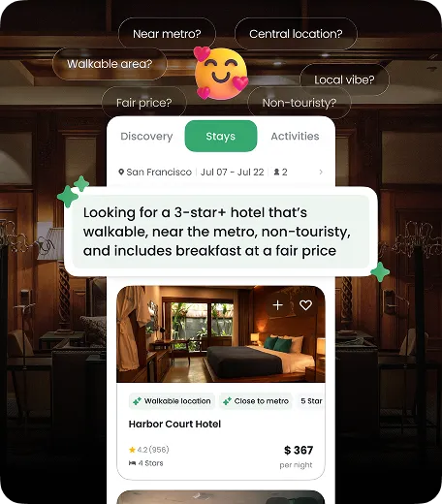Image resolution: width=442 pixels, height=504 pixels.
Task: Click the bed icon next to 4 Stars
Action: pos(132,463)
